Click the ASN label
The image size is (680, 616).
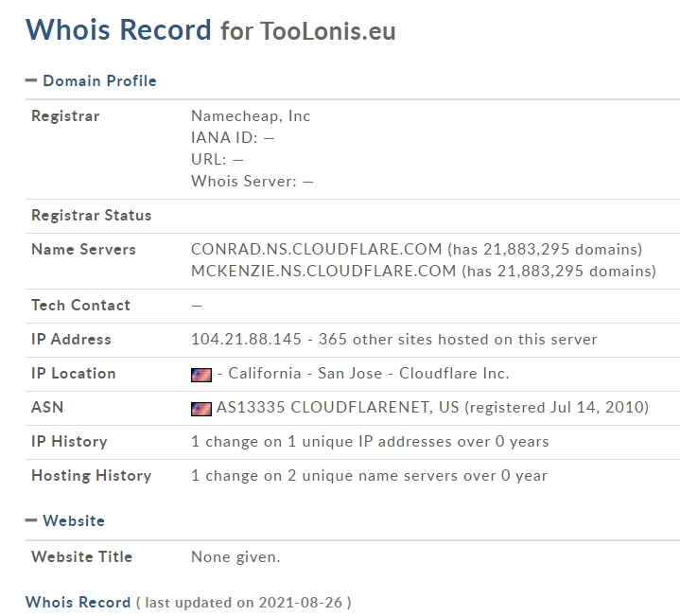point(47,407)
